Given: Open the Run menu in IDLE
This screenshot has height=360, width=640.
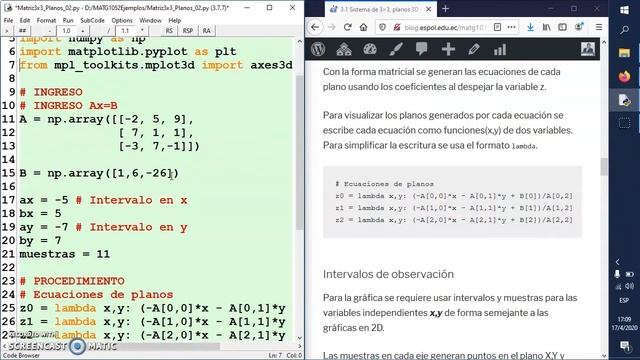Looking at the screenshot, I should coord(68,20).
